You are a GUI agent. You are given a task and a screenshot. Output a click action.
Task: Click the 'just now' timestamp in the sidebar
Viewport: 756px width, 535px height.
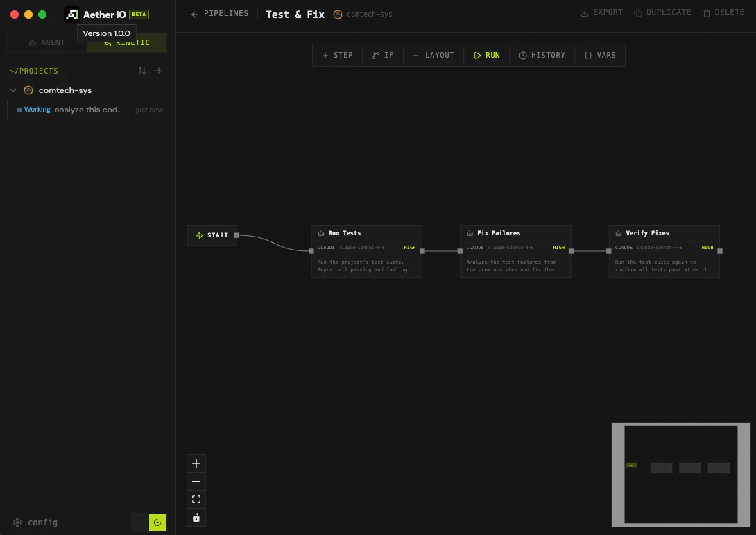(x=149, y=110)
